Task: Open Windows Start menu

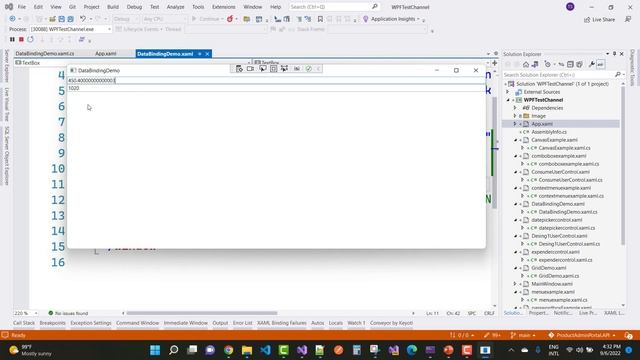Action: click(x=155, y=350)
